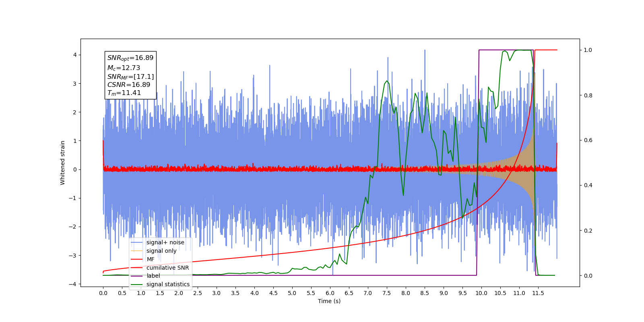Click x-axis tick label 1.0
The width and height of the screenshot is (644, 322).
point(141,293)
